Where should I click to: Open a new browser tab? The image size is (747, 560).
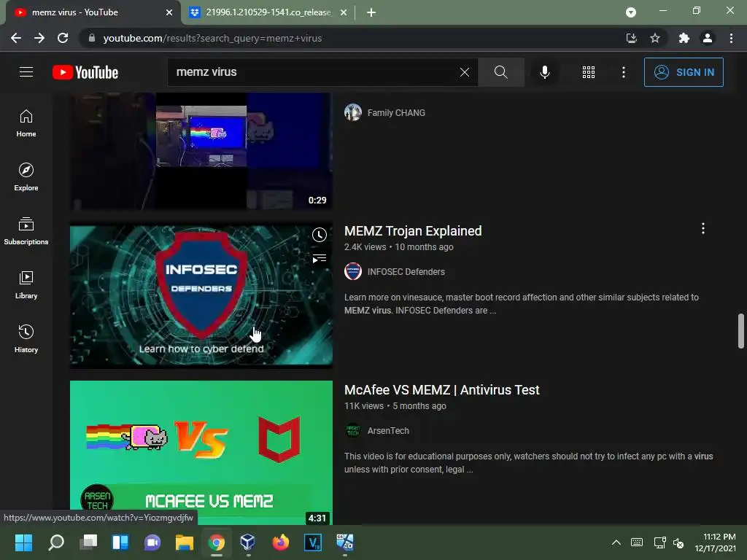point(371,12)
